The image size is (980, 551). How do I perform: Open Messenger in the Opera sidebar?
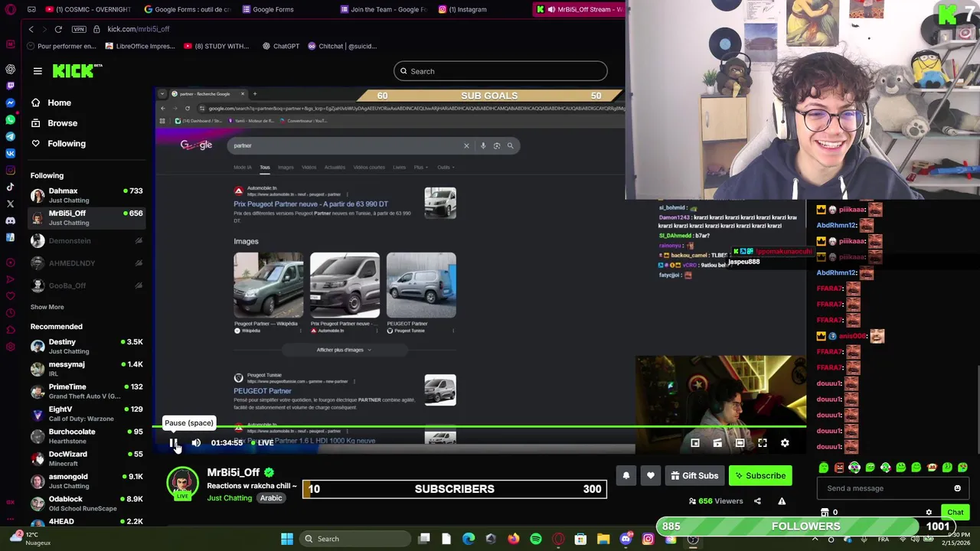10,103
